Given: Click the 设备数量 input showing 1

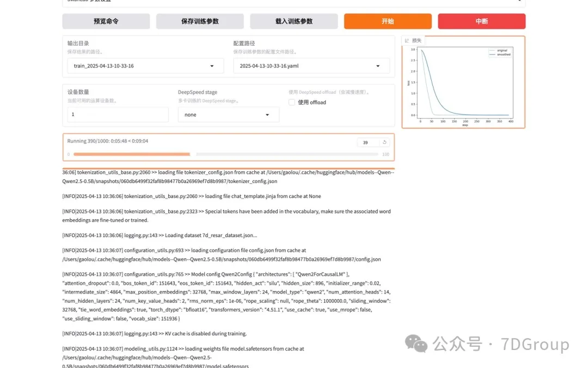Looking at the screenshot, I should (x=118, y=114).
